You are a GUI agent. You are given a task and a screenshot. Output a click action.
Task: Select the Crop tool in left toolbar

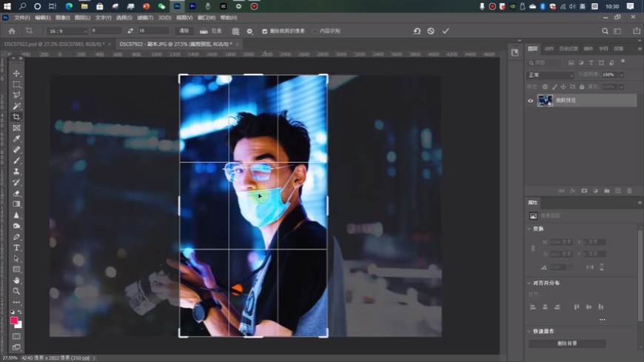(16, 117)
